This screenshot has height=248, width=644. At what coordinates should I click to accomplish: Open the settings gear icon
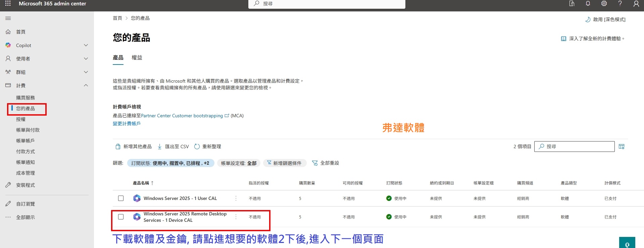604,4
